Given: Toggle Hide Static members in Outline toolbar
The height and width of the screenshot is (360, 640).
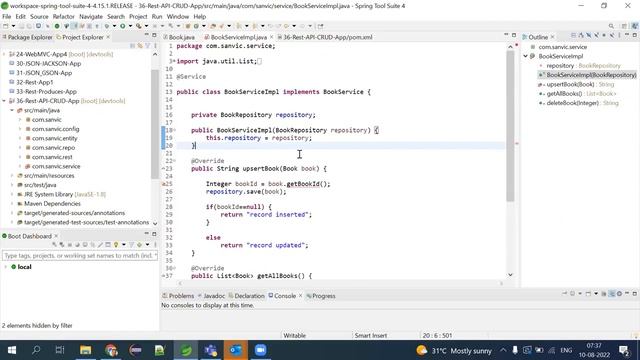Looking at the screenshot, I should 597,36.
